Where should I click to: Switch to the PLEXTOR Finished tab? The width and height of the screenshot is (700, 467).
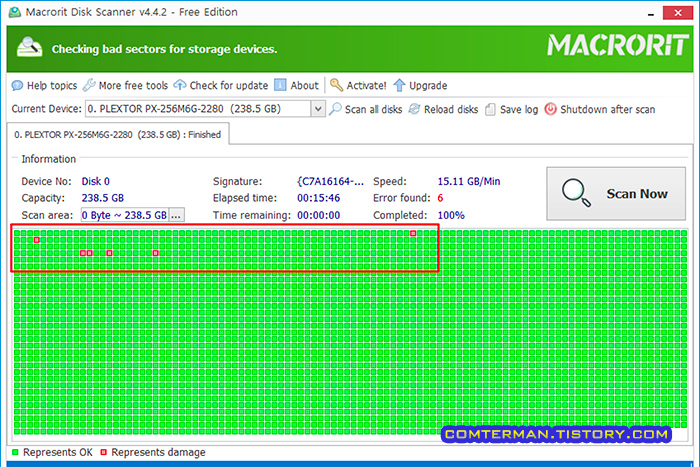click(x=118, y=134)
